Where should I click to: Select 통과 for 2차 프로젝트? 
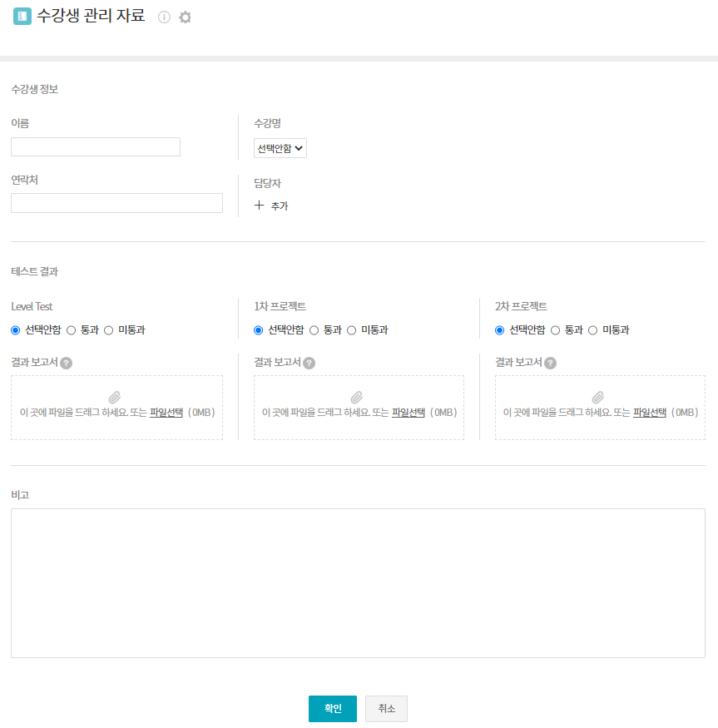[556, 330]
